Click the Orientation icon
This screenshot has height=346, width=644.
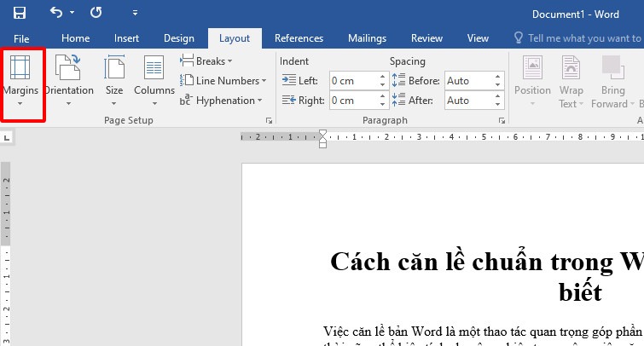(x=68, y=68)
